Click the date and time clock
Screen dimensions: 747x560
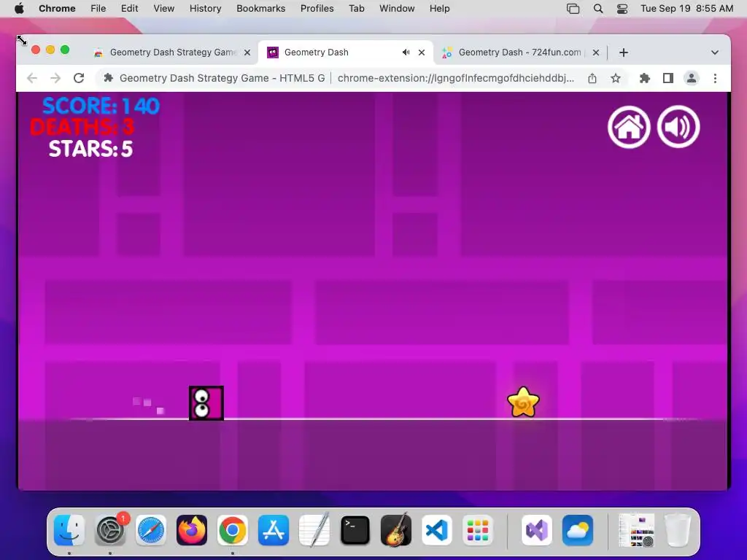(x=686, y=9)
